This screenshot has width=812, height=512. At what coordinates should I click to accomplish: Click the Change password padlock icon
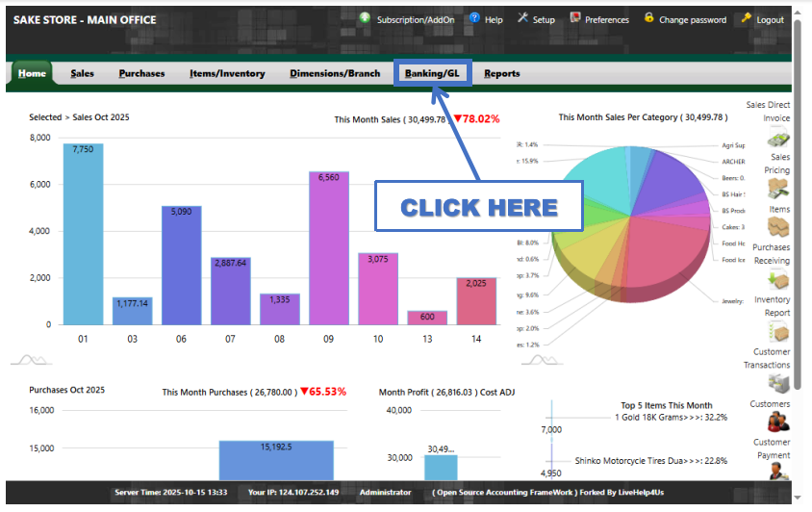click(649, 18)
